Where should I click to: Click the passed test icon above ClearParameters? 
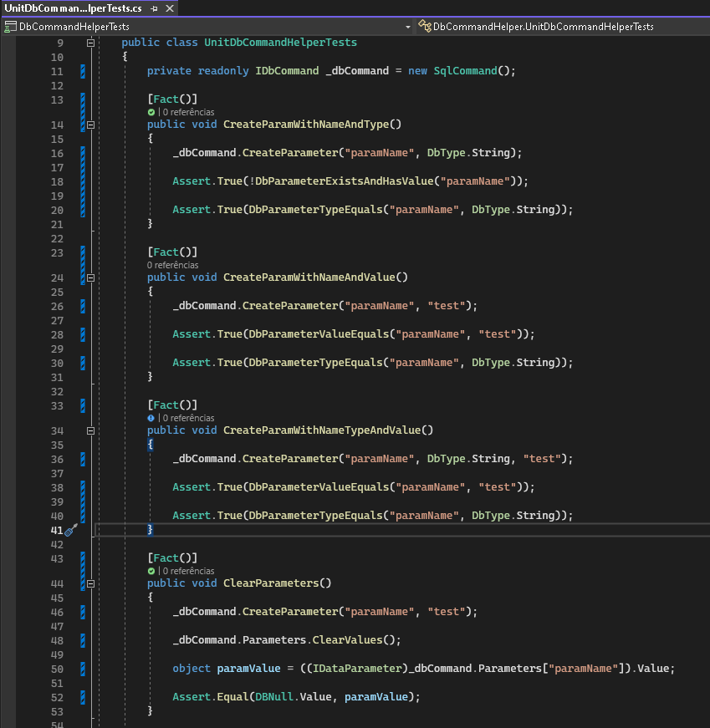(x=151, y=572)
